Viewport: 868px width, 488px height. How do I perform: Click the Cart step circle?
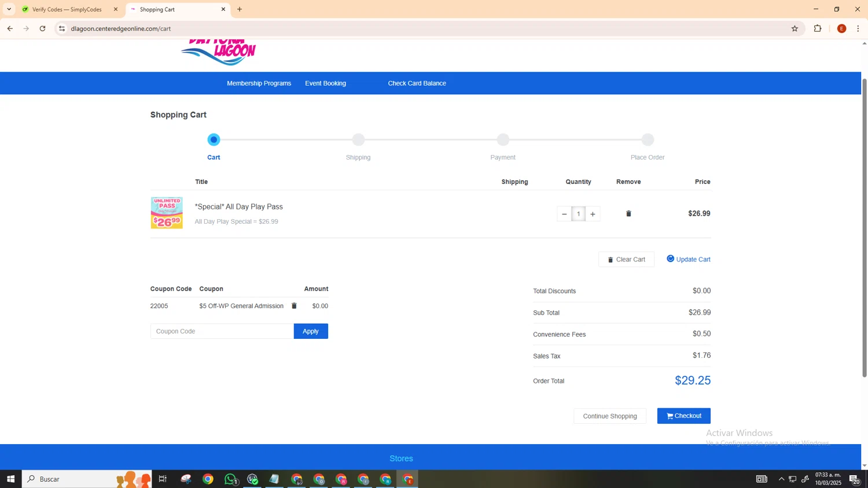click(214, 139)
